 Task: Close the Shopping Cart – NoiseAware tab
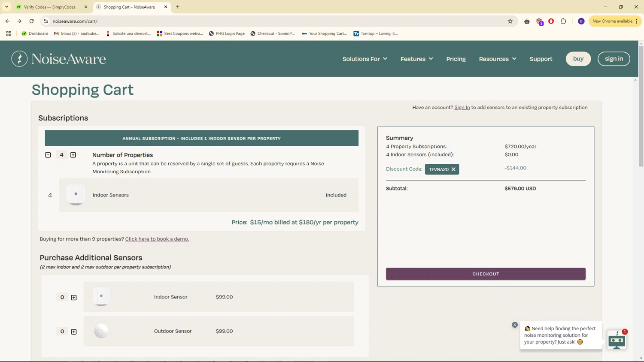pyautogui.click(x=166, y=7)
